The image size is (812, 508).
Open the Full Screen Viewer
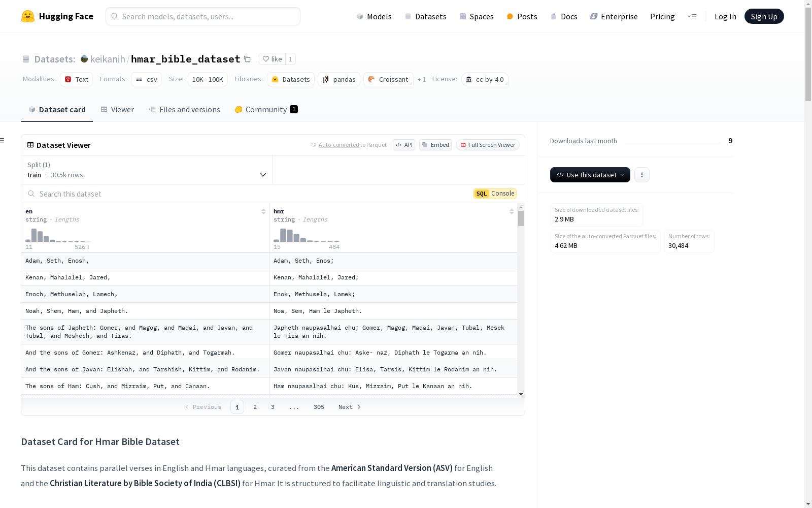click(488, 145)
